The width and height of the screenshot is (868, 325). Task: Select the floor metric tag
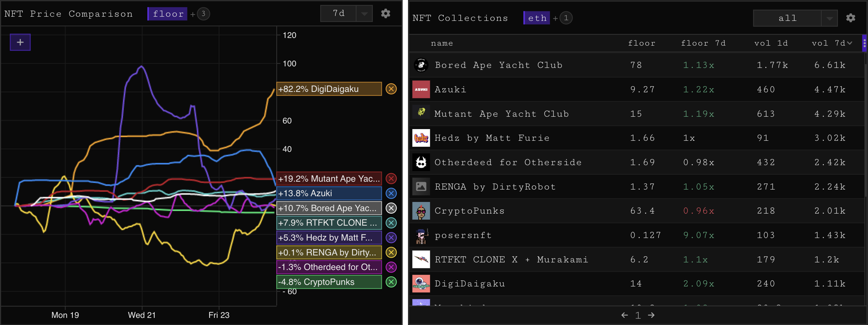167,14
